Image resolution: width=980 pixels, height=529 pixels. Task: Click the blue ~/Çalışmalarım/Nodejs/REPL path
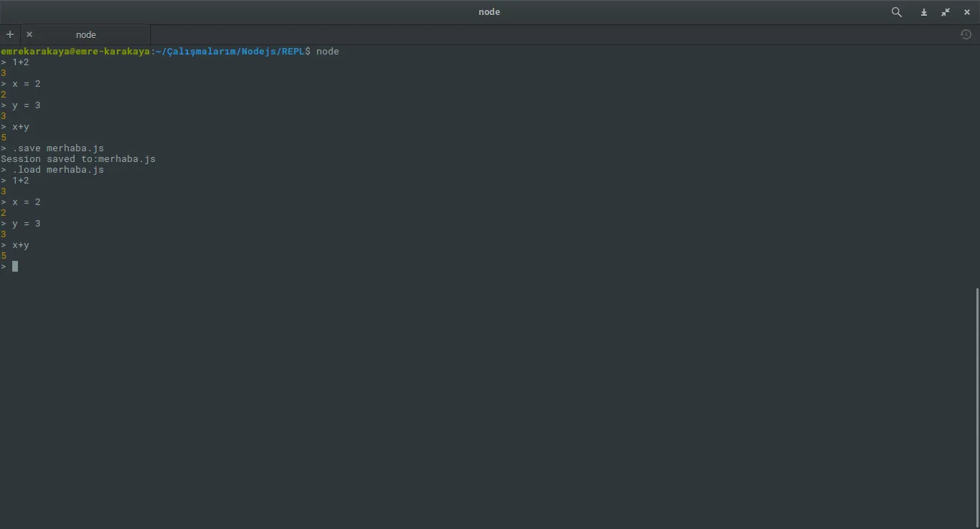pyautogui.click(x=230, y=52)
